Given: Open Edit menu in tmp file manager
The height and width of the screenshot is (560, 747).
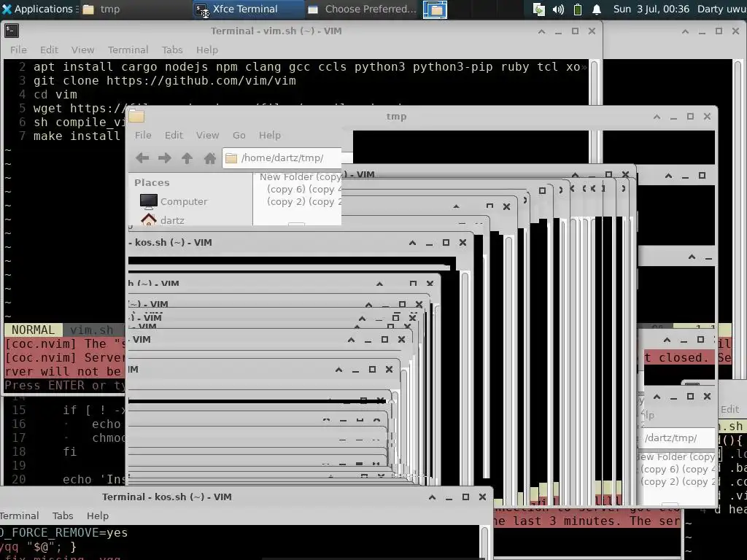Looking at the screenshot, I should (174, 135).
